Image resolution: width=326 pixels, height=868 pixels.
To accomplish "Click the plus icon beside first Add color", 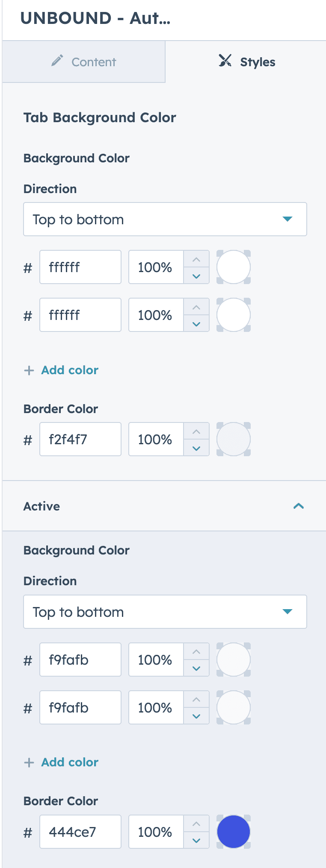I will point(29,370).
